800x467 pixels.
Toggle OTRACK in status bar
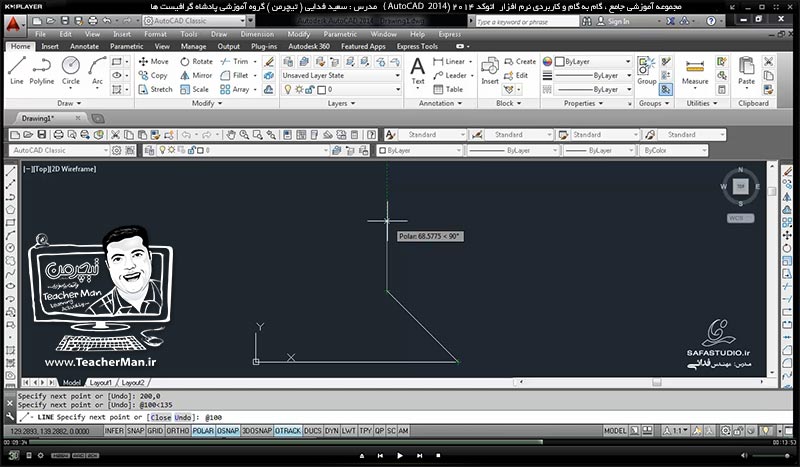point(288,431)
